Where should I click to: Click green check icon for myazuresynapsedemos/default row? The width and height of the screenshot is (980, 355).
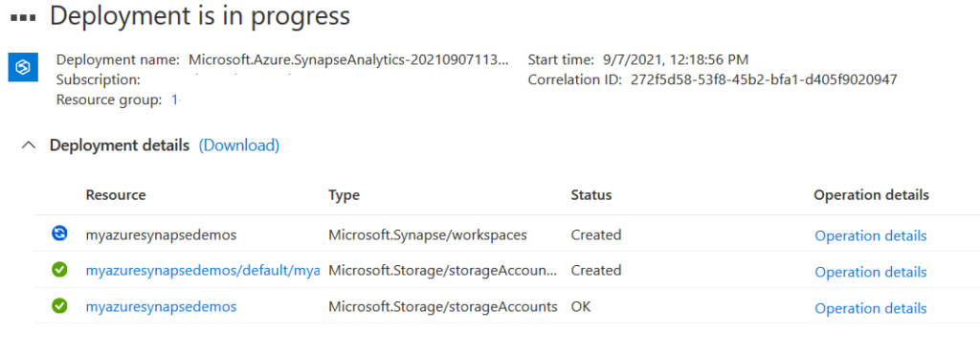click(58, 270)
